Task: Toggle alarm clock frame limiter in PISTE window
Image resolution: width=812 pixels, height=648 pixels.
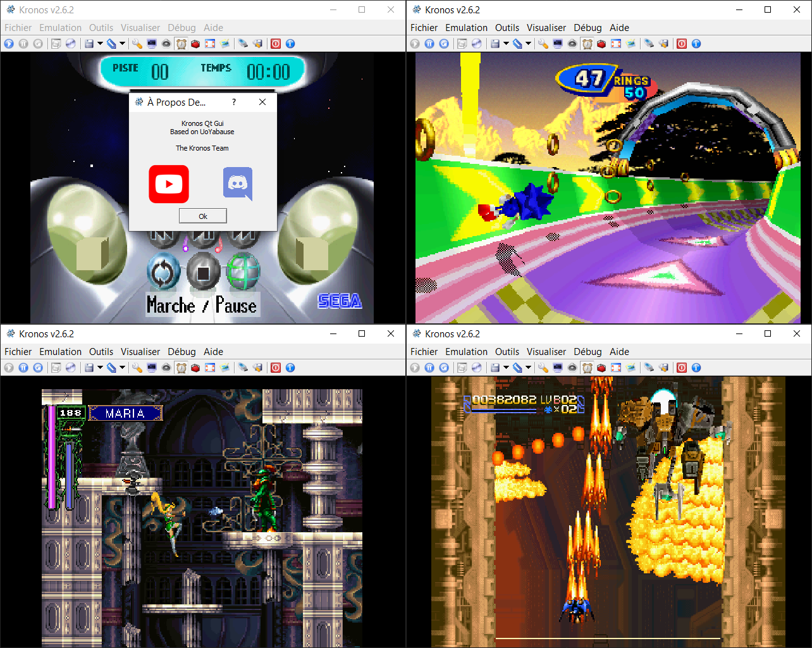Action: tap(181, 44)
